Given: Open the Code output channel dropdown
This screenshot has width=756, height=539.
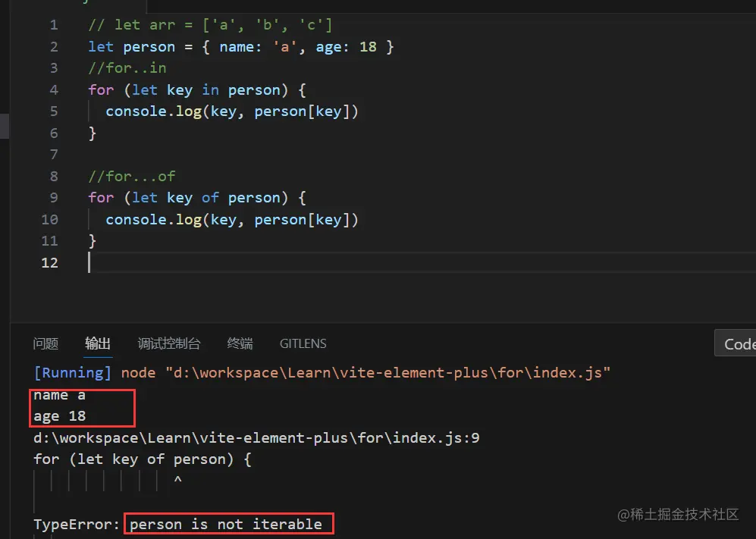Looking at the screenshot, I should 736,343.
